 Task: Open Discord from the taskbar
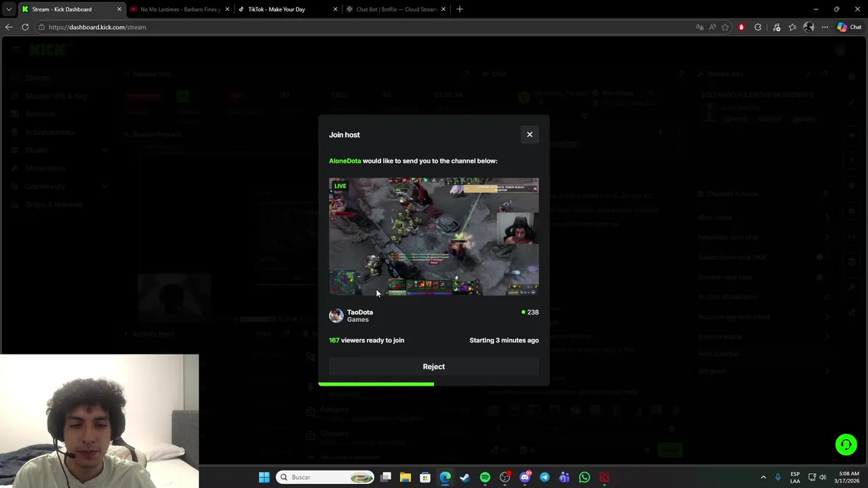(525, 477)
